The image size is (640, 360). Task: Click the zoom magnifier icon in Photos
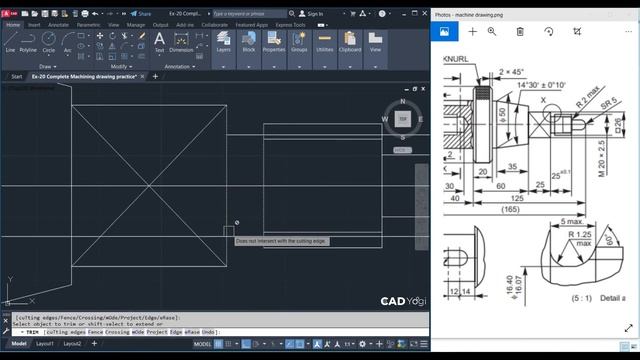pyautogui.click(x=492, y=31)
